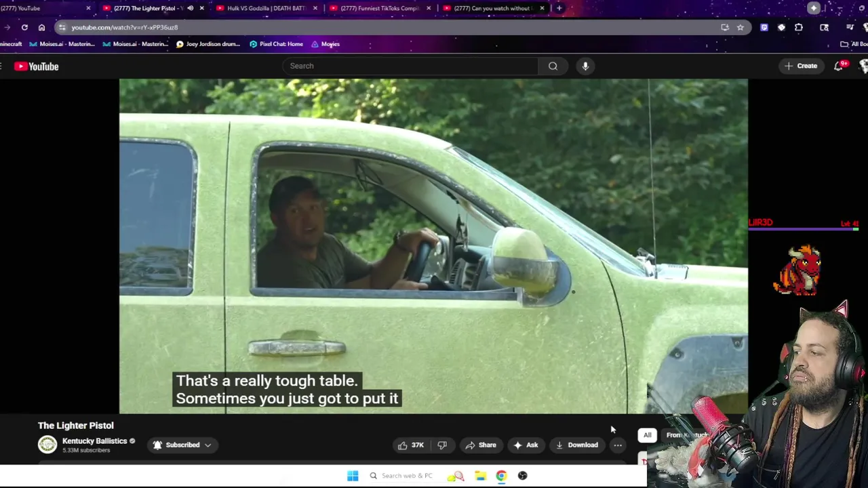The height and width of the screenshot is (488, 868).
Task: Share the video using the Share button
Action: 481,445
